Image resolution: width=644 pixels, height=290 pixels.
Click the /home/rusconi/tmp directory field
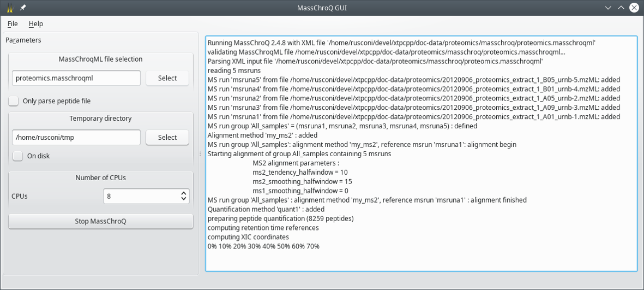click(76, 138)
